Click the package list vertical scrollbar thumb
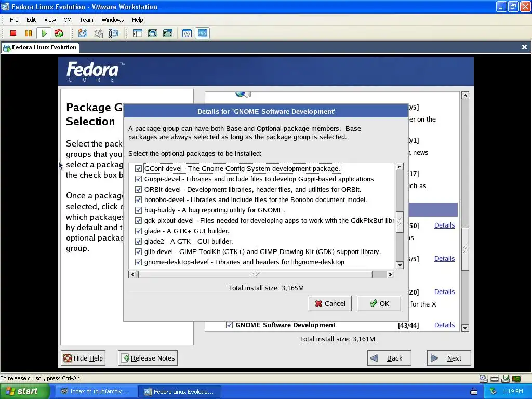This screenshot has height=399, width=532. click(400, 222)
